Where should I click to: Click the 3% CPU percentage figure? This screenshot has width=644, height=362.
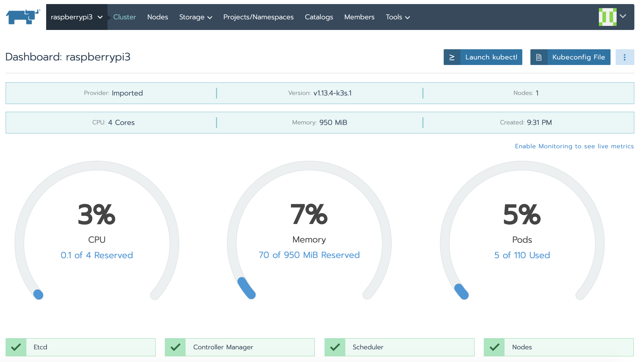pyautogui.click(x=97, y=215)
